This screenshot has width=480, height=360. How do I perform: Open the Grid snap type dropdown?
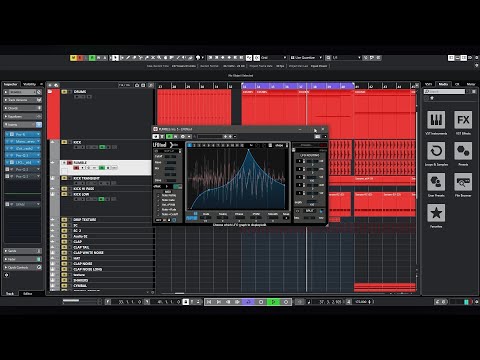(274, 58)
